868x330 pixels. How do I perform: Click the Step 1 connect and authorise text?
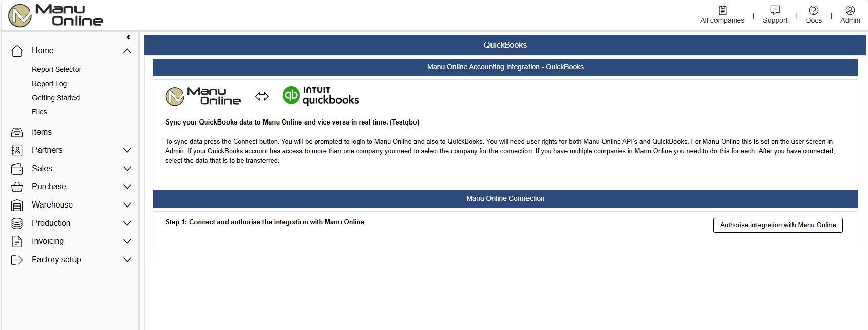pyautogui.click(x=265, y=222)
